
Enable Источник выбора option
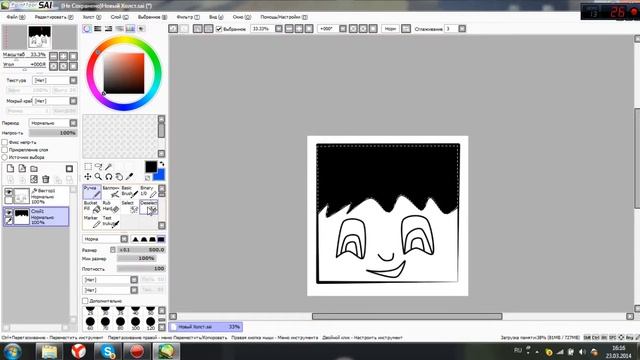(5, 157)
